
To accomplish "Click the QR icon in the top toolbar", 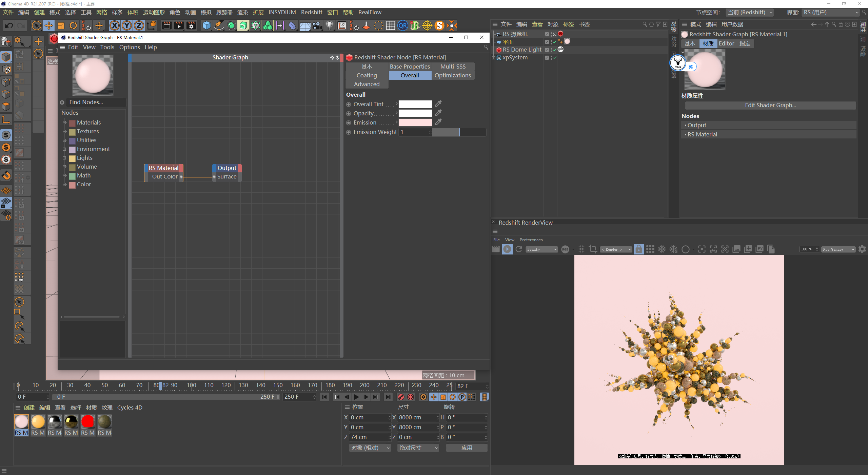I will 403,25.
